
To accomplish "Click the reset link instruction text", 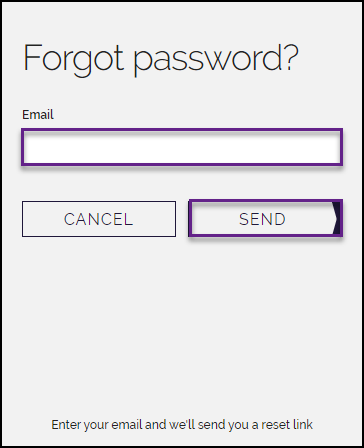I will [182, 425].
